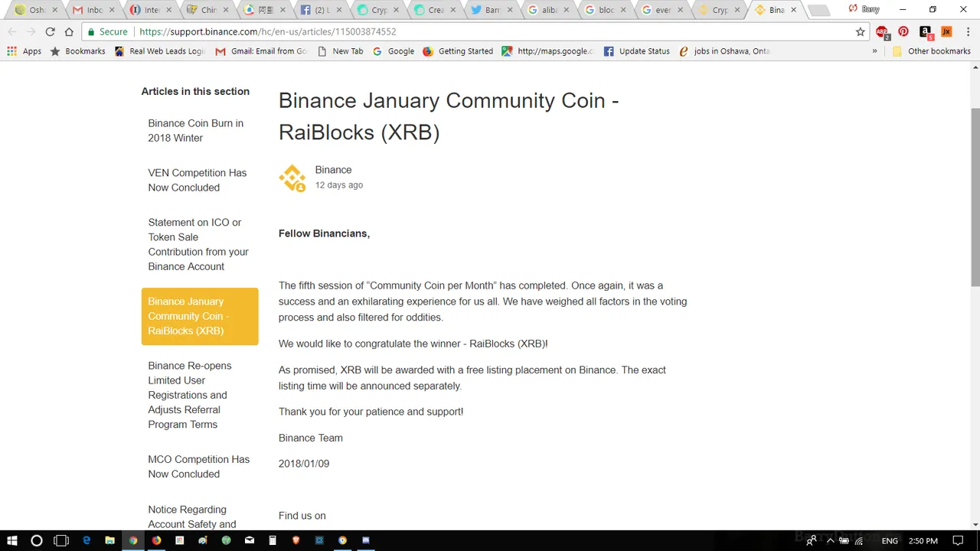This screenshot has height=551, width=980.
Task: Click the back navigation arrow
Action: pos(12,31)
